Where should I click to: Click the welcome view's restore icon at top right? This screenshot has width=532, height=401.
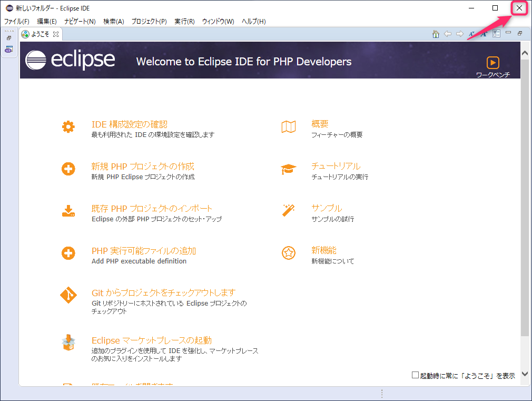click(x=520, y=33)
